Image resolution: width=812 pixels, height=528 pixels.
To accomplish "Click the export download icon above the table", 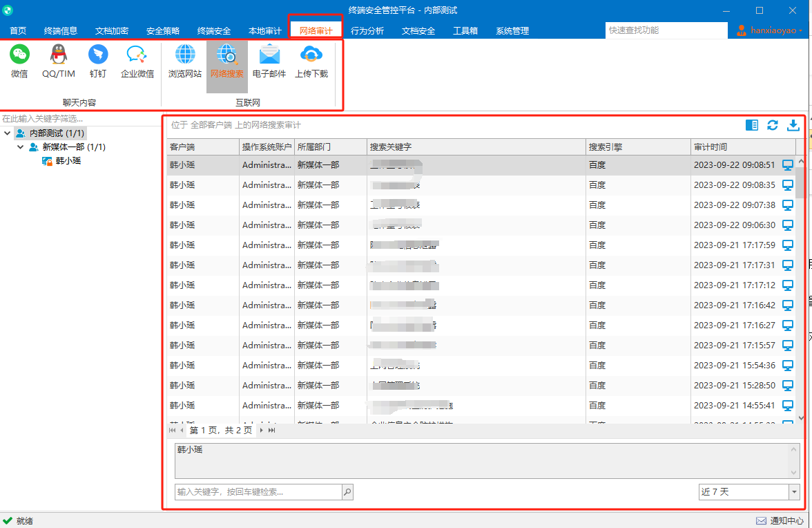I will [793, 125].
